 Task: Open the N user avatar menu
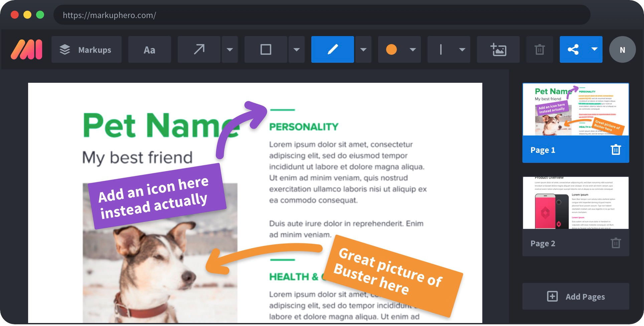click(x=622, y=50)
